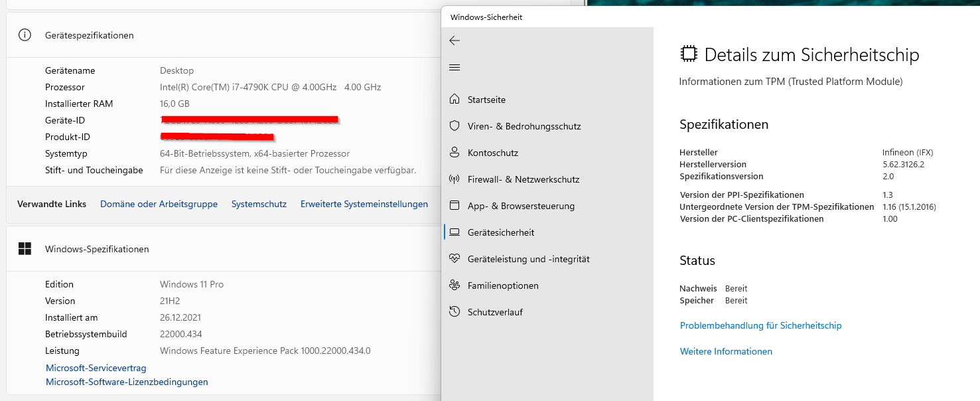Click the security chip icon beside heading

689,54
